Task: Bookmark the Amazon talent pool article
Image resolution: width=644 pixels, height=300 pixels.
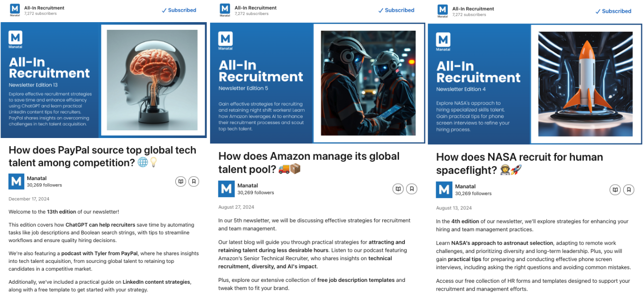Action: coord(411,189)
